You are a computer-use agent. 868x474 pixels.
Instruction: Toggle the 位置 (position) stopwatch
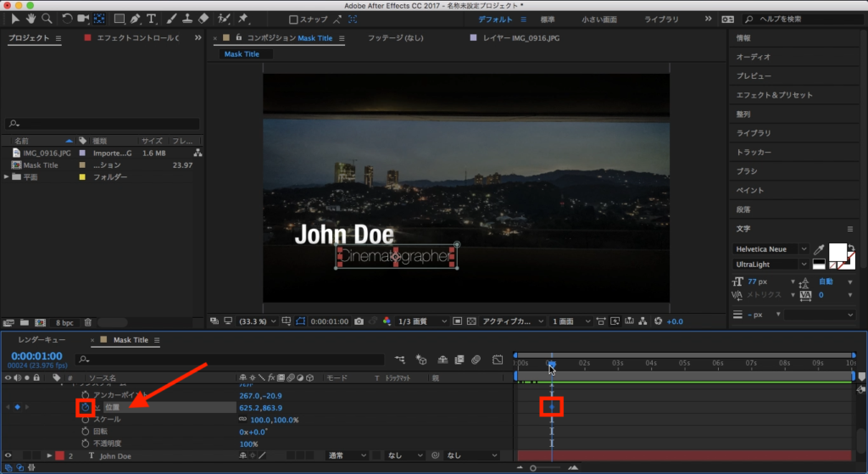pyautogui.click(x=86, y=407)
